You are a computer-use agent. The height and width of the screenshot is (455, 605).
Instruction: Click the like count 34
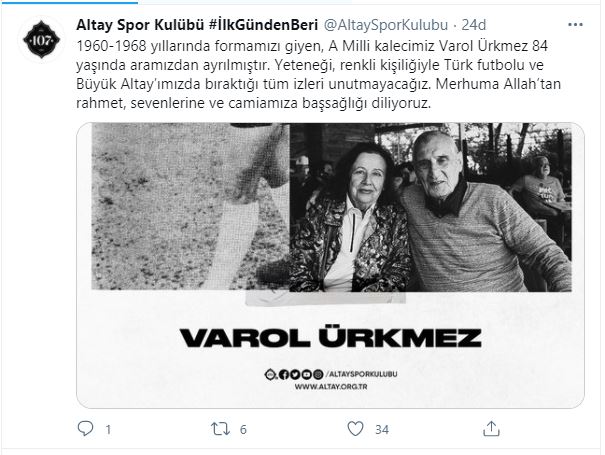[382, 429]
